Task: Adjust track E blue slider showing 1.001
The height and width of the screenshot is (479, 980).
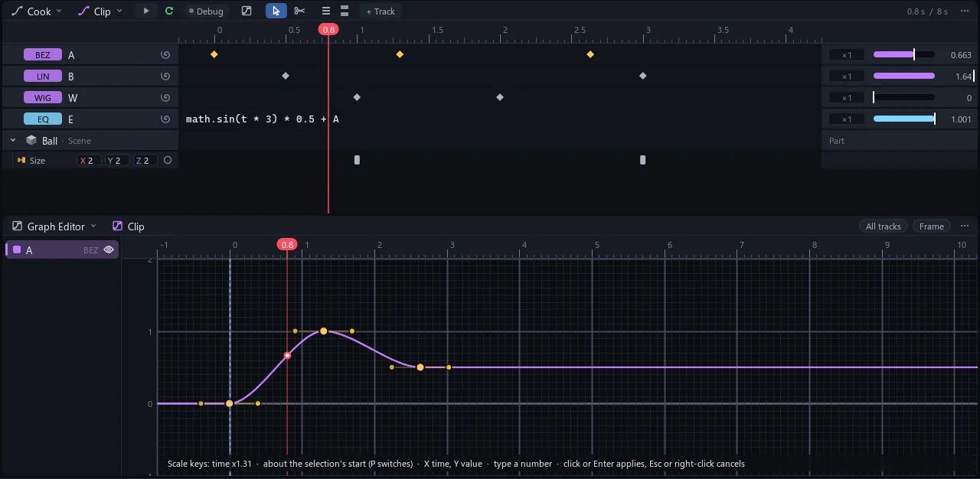Action: pyautogui.click(x=904, y=119)
